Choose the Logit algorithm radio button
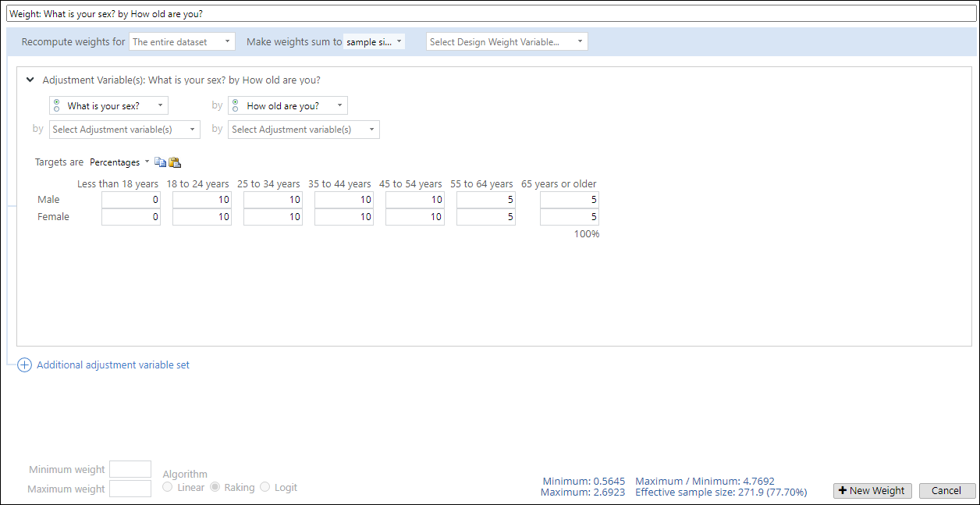This screenshot has height=505, width=980. (x=265, y=487)
